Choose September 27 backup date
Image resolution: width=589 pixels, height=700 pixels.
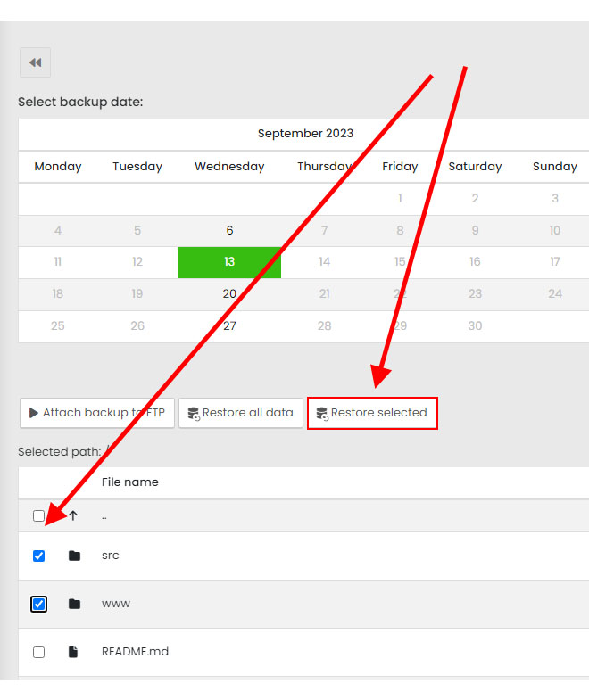coord(229,325)
